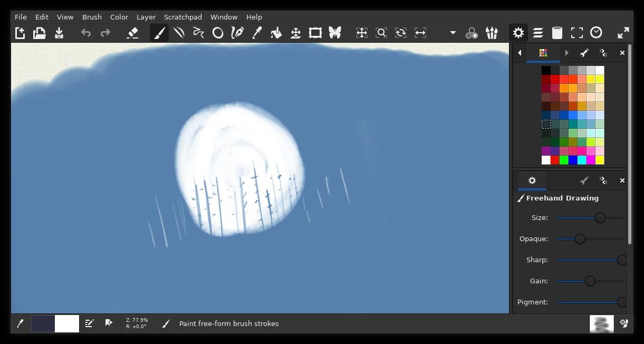Open Symmetry butterfly painting mode
This screenshot has height=344, width=644.
coord(335,33)
